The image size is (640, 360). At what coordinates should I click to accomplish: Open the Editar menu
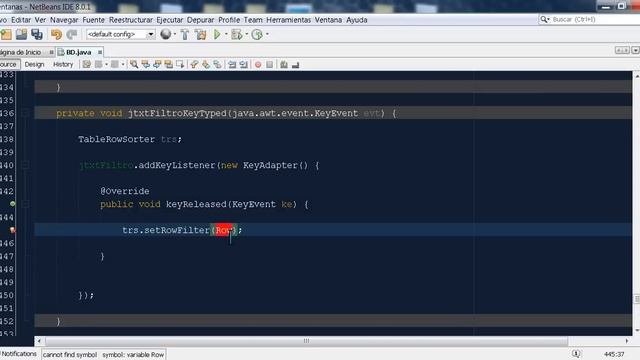(x=21, y=20)
